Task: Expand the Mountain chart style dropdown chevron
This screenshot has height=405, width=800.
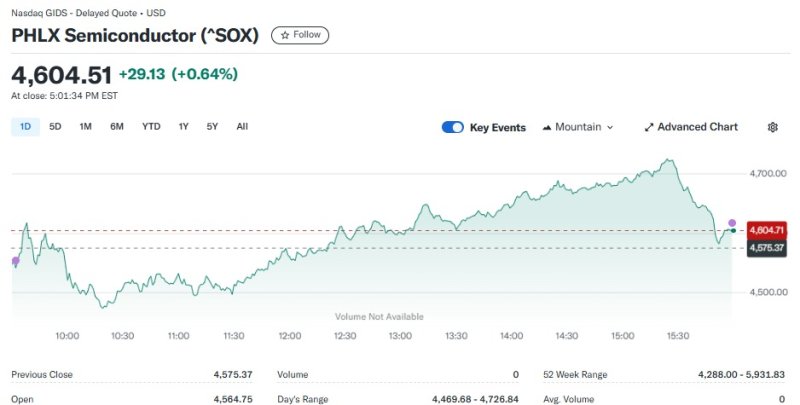Action: (610, 127)
